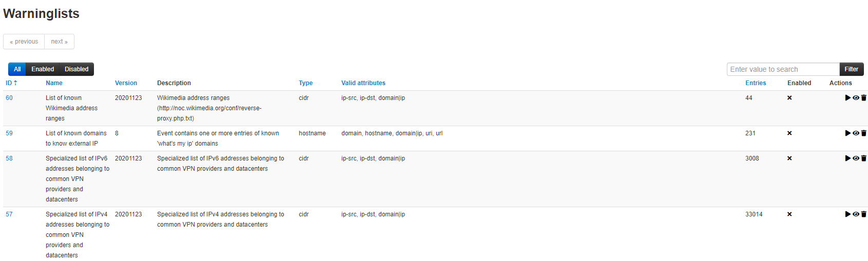View the IPv6 VPN providers warninglist
Screen dimensions: 868x261
[856, 158]
